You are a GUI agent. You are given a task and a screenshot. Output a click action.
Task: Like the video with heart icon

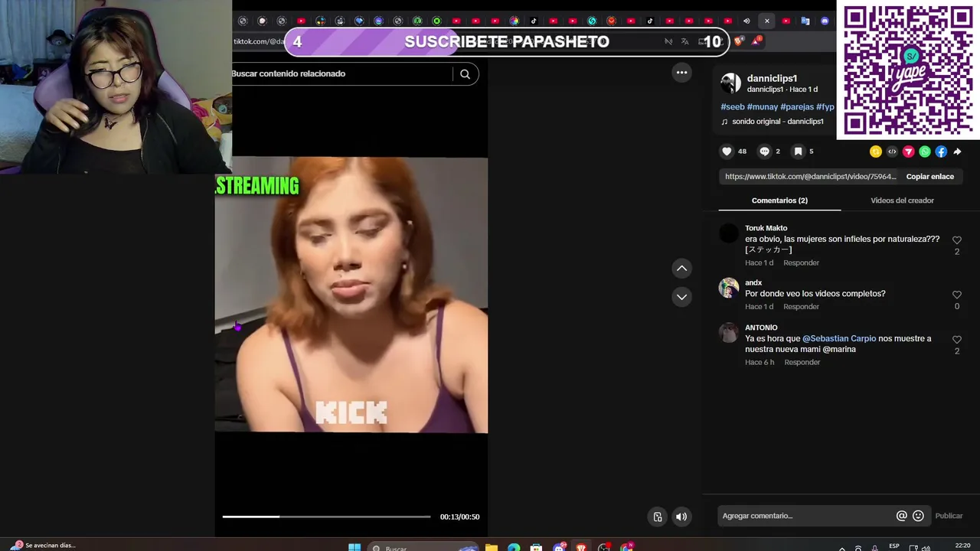tap(727, 152)
